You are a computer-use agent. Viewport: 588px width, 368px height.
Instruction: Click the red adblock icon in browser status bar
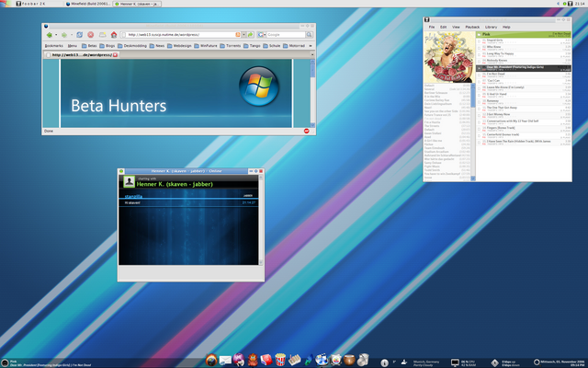pos(306,131)
